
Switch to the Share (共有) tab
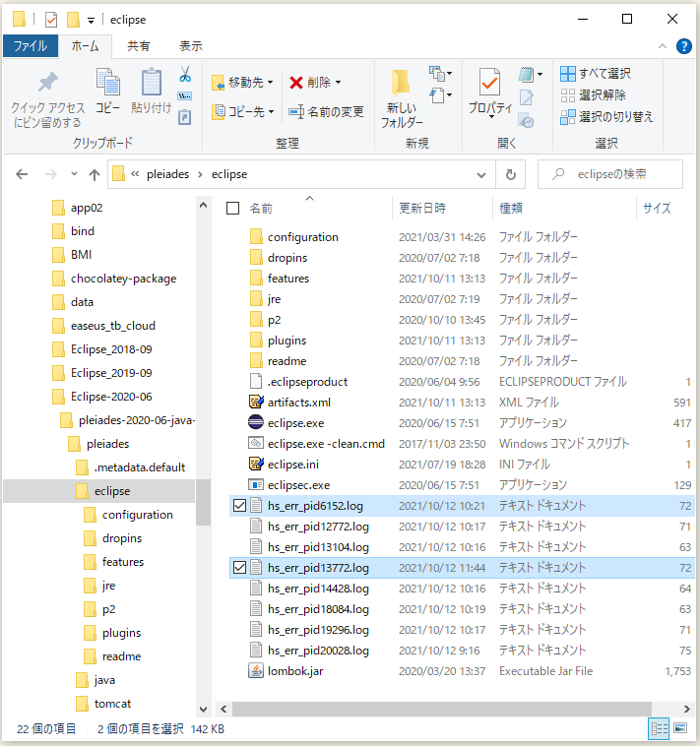[139, 46]
